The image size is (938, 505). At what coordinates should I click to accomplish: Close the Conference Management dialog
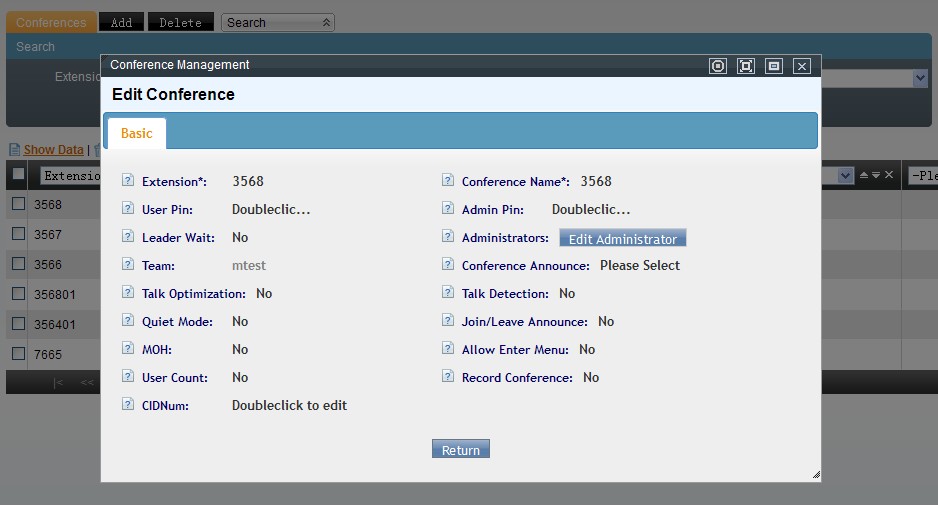801,66
